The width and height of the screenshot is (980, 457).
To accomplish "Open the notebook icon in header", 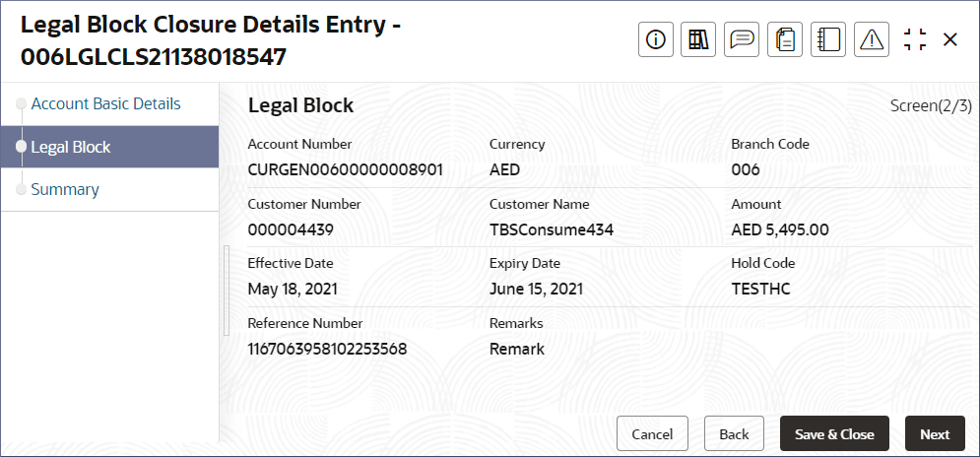I will [828, 40].
